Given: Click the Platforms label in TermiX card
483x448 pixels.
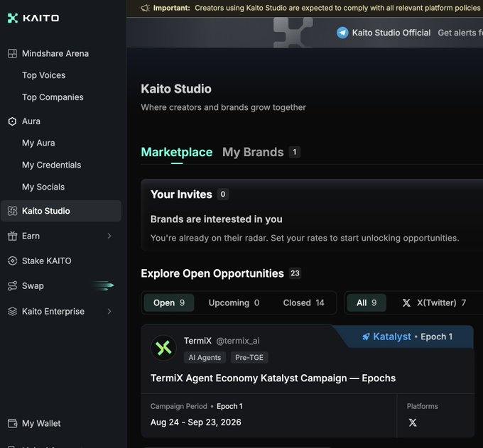Looking at the screenshot, I should coord(422,406).
